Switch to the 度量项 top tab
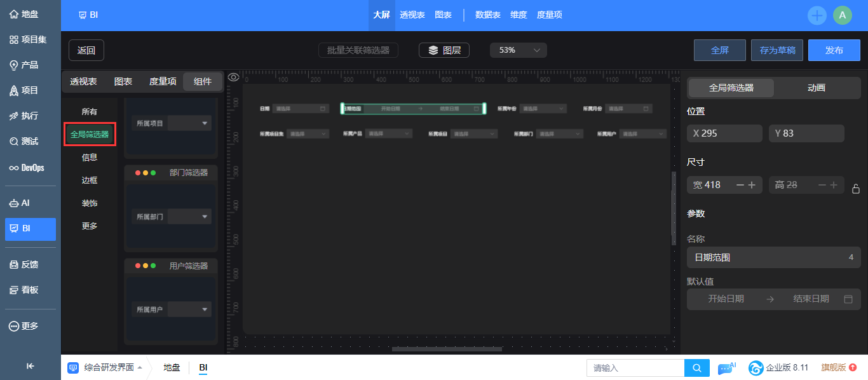 click(x=550, y=15)
